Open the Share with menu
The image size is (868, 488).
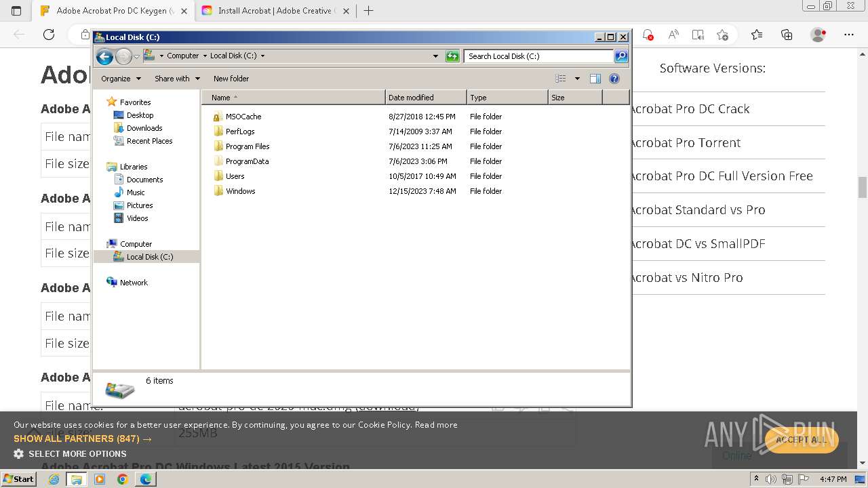point(177,79)
